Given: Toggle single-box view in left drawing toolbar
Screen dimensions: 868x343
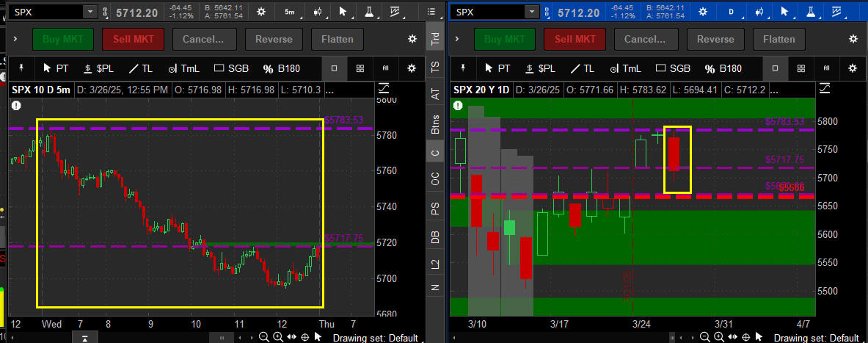Looking at the screenshot, I should [x=334, y=68].
